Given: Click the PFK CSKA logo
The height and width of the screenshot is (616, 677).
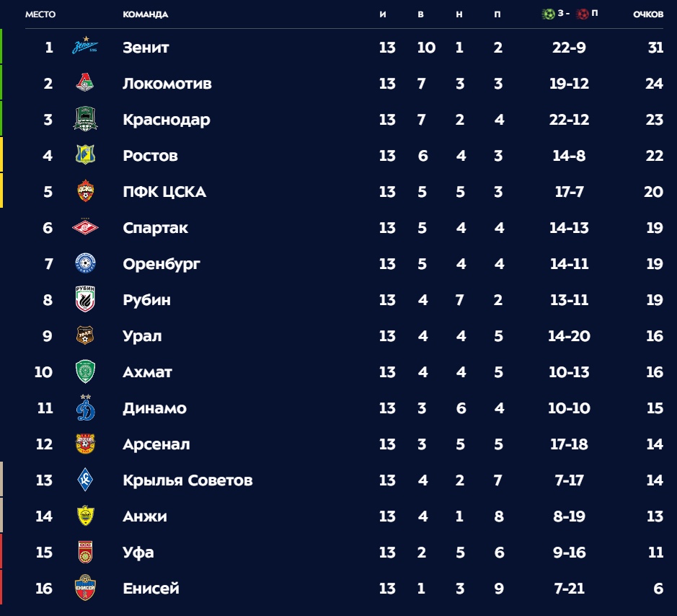Looking at the screenshot, I should pyautogui.click(x=85, y=192).
